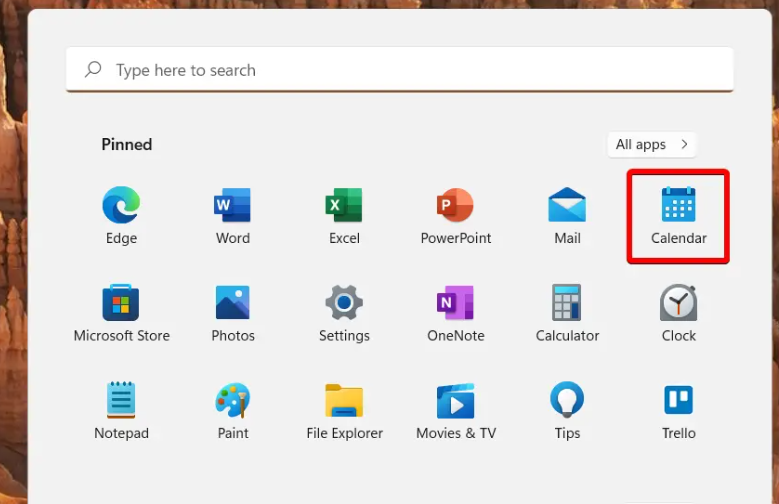Open the Excel app icon
The width and height of the screenshot is (779, 504).
click(x=344, y=205)
